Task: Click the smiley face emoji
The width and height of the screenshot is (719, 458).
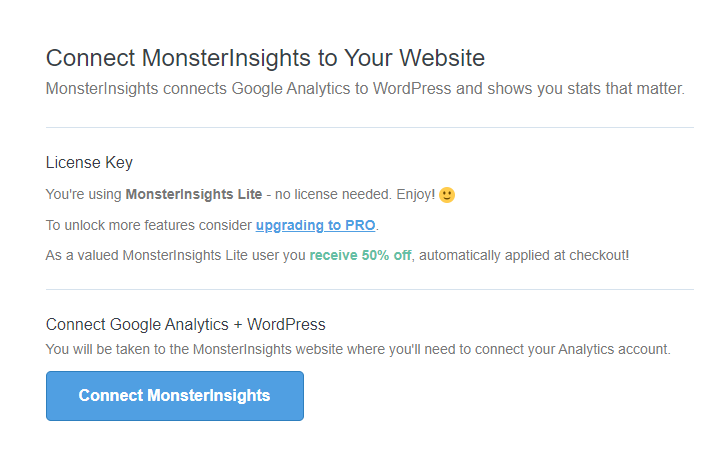Action: [447, 194]
